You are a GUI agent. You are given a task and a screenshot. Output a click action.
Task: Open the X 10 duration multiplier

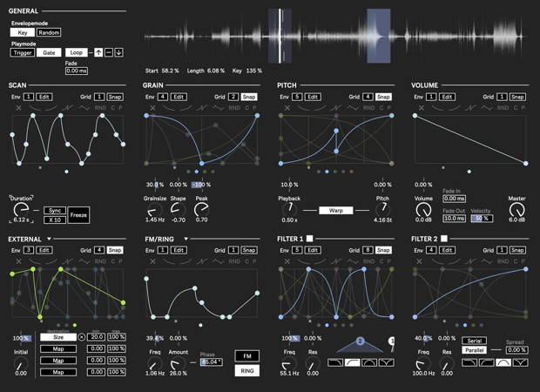(54, 219)
